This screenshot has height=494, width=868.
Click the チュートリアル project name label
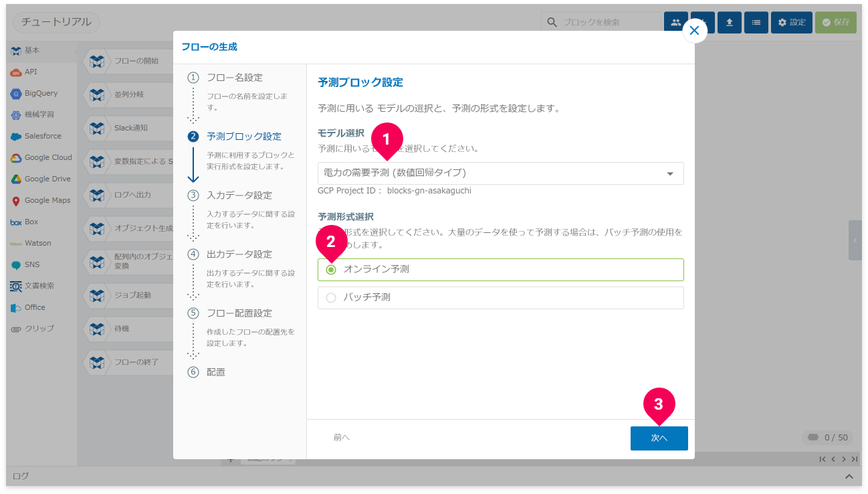click(57, 22)
